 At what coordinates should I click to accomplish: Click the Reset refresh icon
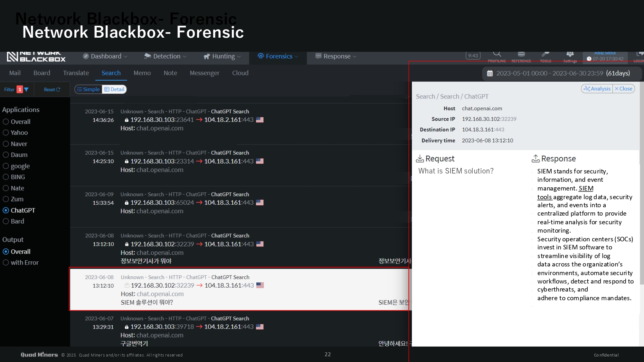point(58,89)
